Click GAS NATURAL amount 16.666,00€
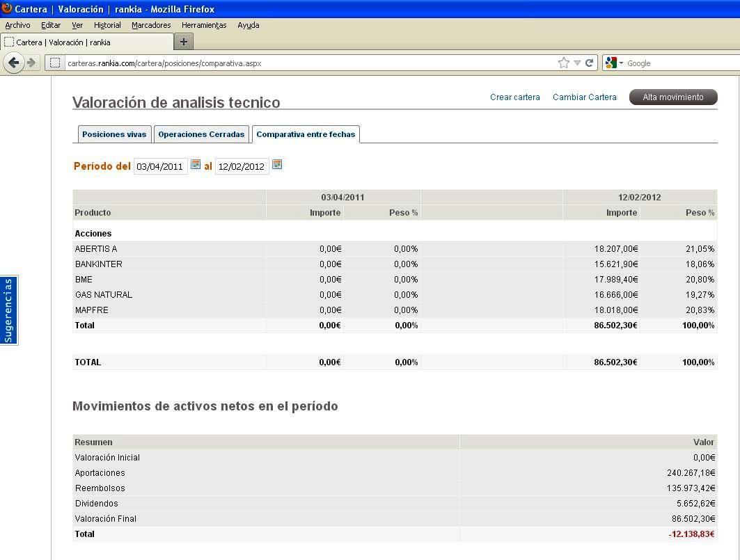The width and height of the screenshot is (740, 560). pyautogui.click(x=616, y=295)
